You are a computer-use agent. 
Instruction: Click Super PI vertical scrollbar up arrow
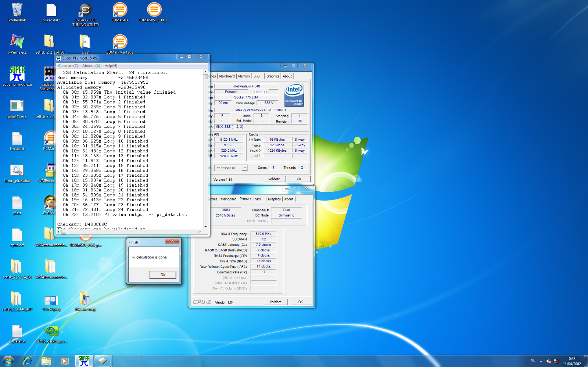(x=205, y=72)
